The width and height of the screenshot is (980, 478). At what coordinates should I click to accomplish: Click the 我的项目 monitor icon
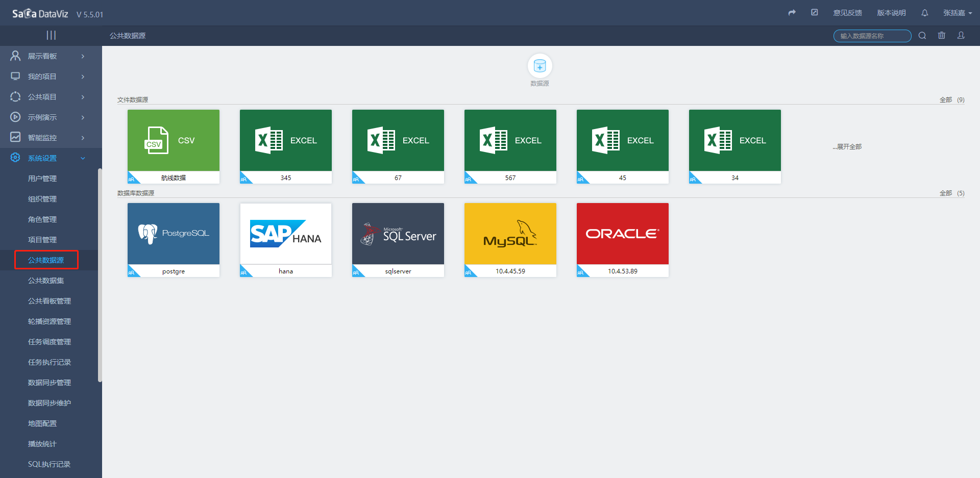point(16,76)
